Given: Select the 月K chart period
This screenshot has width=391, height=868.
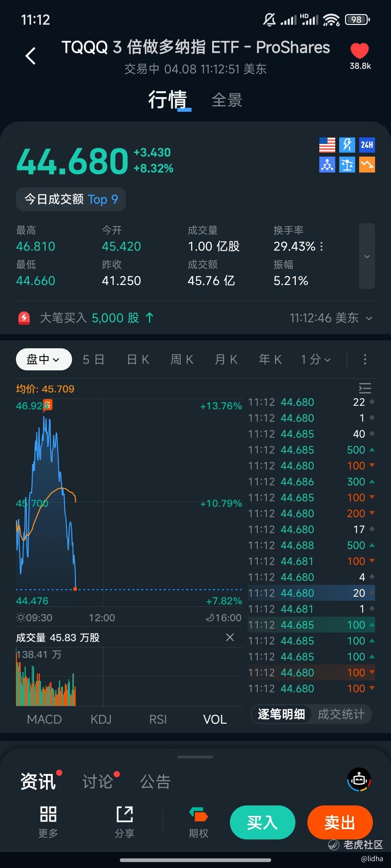Looking at the screenshot, I should (226, 359).
